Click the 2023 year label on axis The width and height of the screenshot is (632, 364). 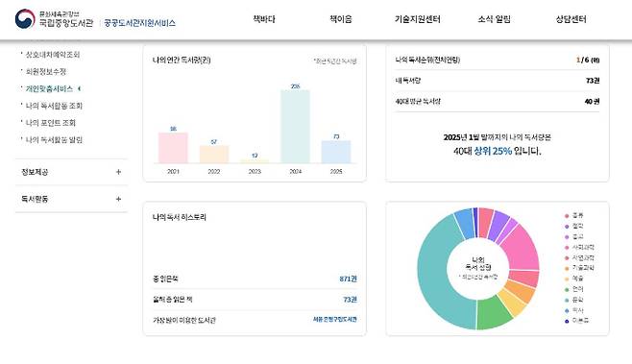click(x=255, y=171)
